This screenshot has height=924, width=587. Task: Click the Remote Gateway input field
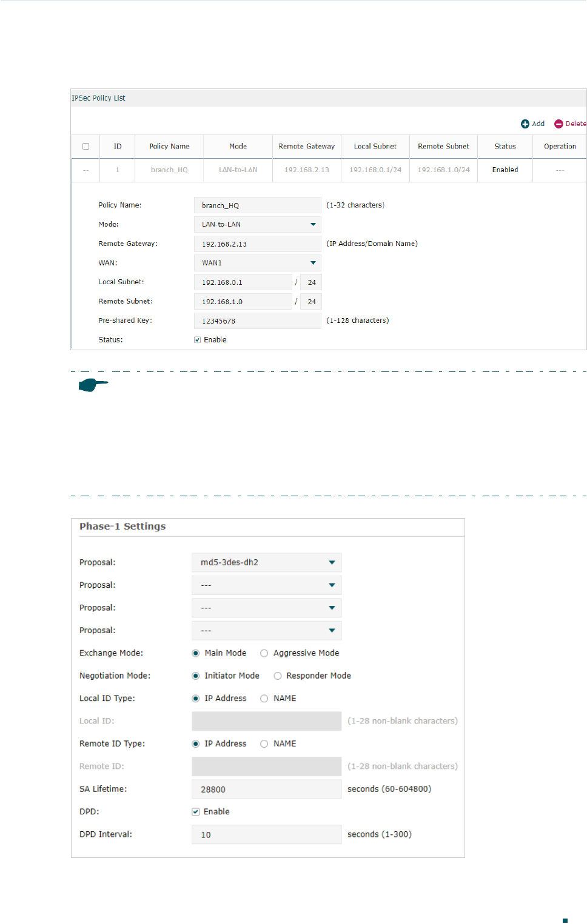click(x=257, y=244)
